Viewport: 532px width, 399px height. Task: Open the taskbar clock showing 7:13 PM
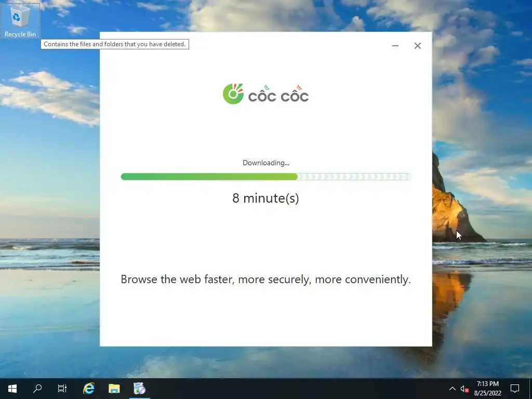(487, 389)
